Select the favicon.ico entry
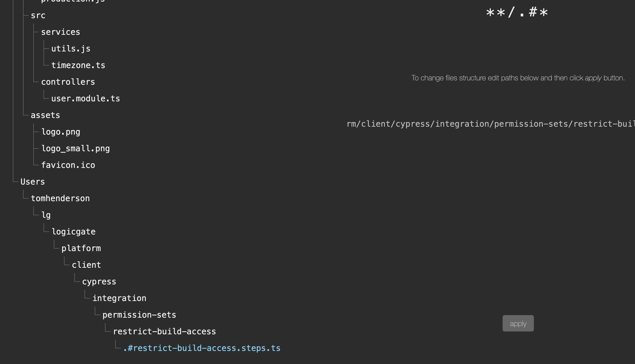The height and width of the screenshot is (364, 635). pos(68,165)
